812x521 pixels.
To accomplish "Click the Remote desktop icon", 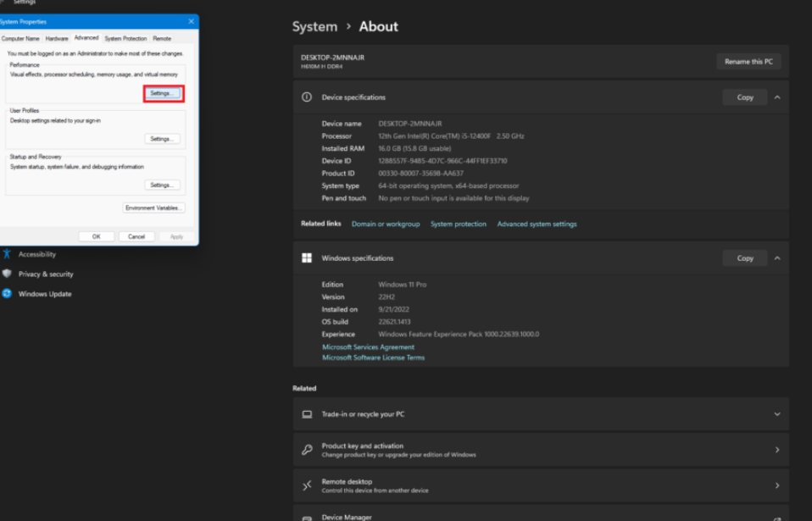I will point(307,485).
